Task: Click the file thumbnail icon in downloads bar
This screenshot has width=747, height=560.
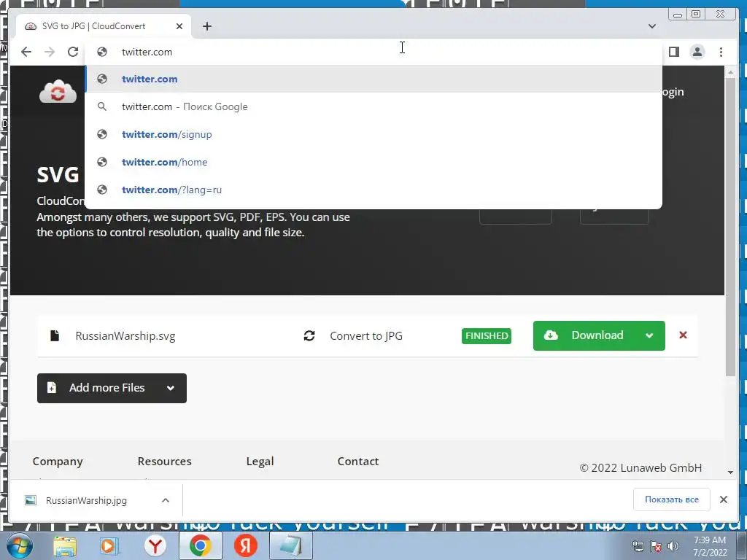Action: 31,500
